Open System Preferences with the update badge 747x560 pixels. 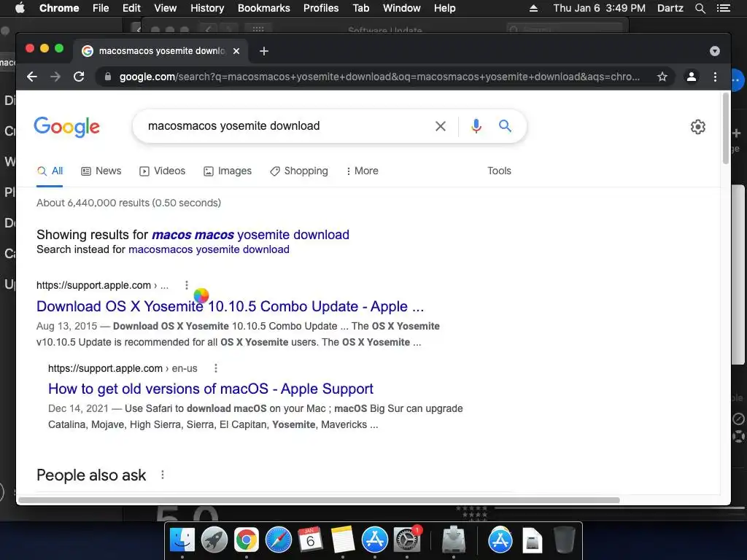pyautogui.click(x=407, y=540)
